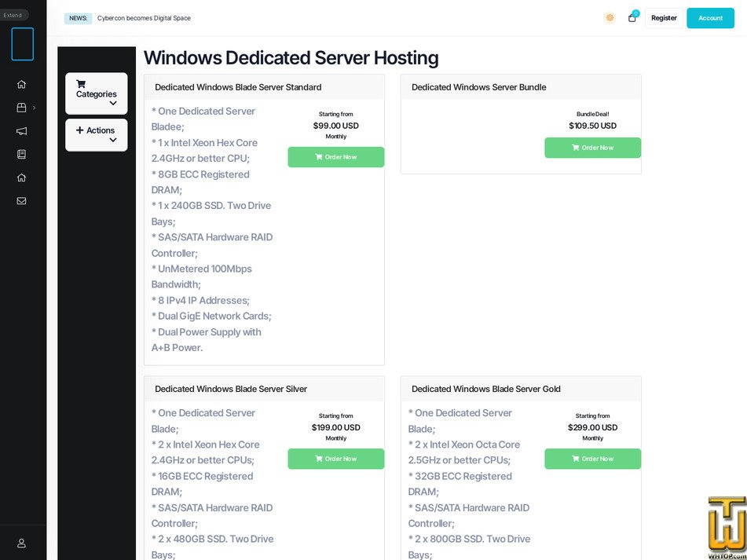Open the user profile icon in sidebar
The height and width of the screenshot is (560, 747).
coord(21,543)
